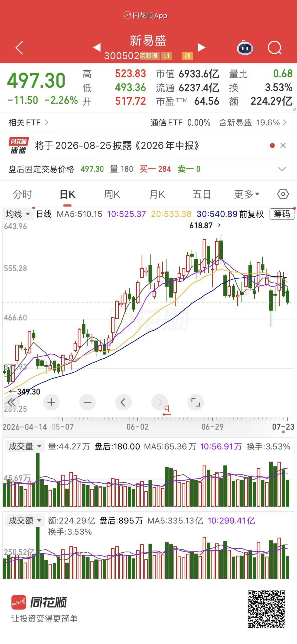Tap the stock name 新易盛
The width and height of the screenshot is (297, 644).
148,40
